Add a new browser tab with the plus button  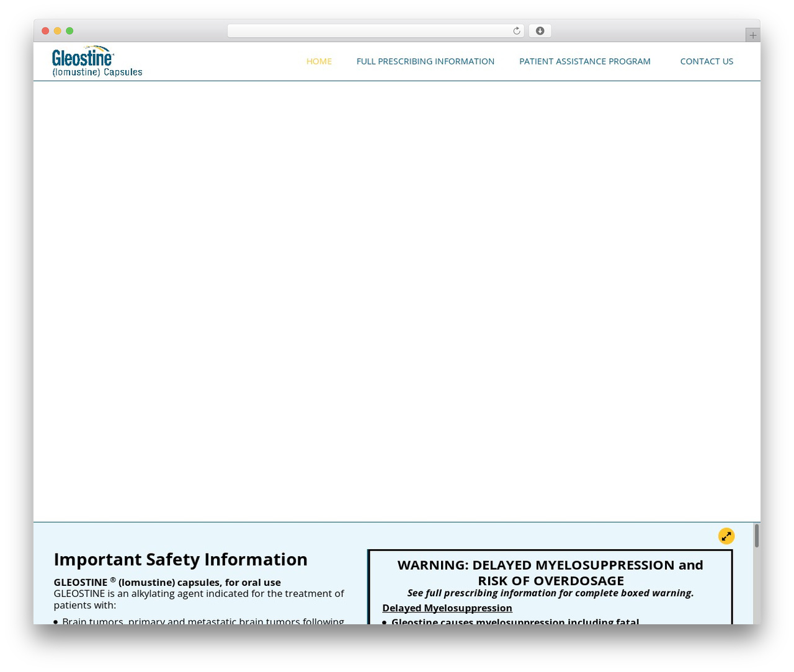click(x=752, y=35)
